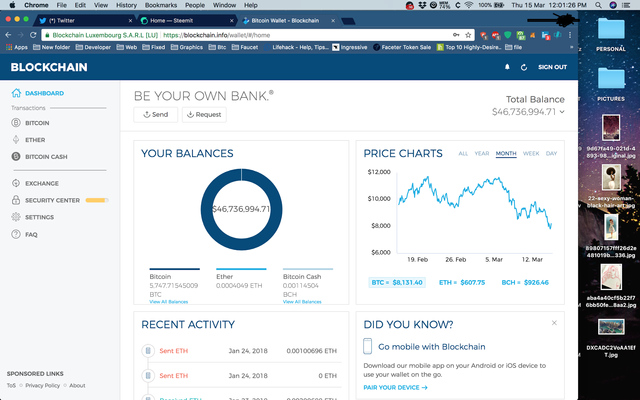
Task: Open the ToS link
Action: pos(11,385)
